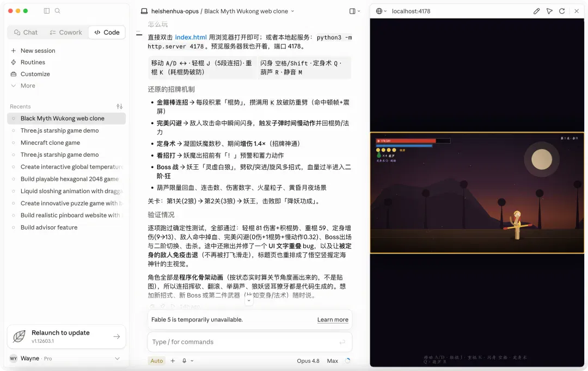Image resolution: width=588 pixels, height=371 pixels.
Task: Open Customize
Action: 30,74
